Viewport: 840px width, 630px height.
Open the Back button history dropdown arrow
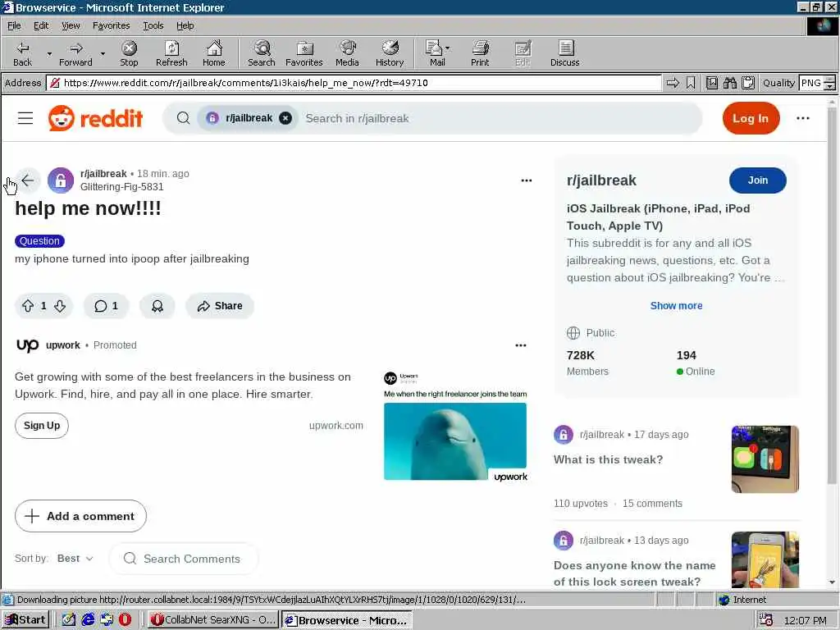pyautogui.click(x=49, y=53)
